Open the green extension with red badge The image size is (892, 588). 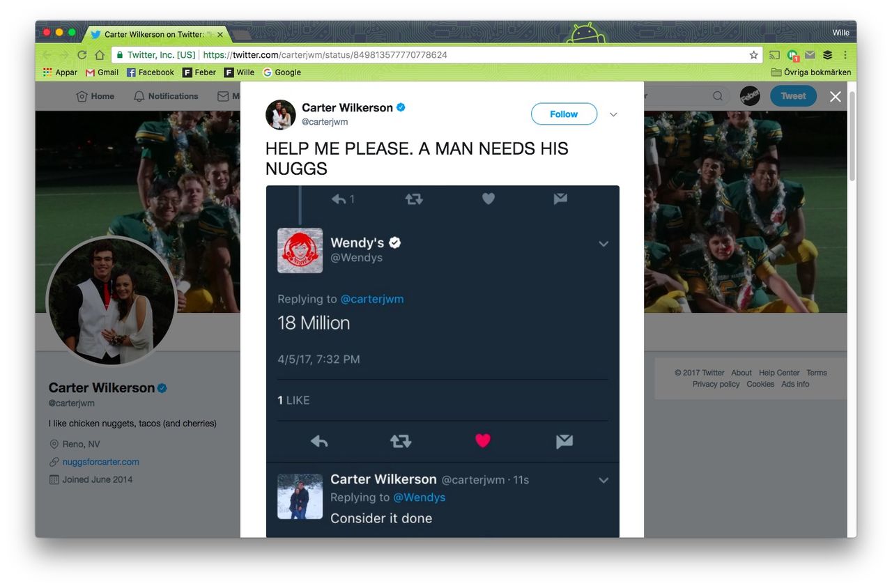792,55
